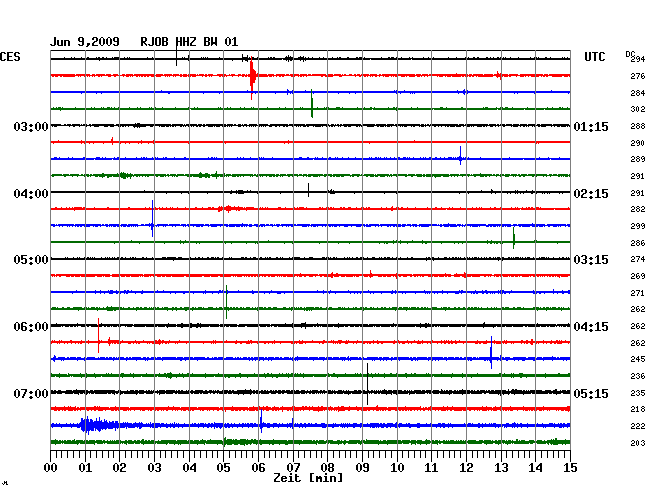Select the UTC time label '02:15'
650x494 pixels.
coord(591,194)
